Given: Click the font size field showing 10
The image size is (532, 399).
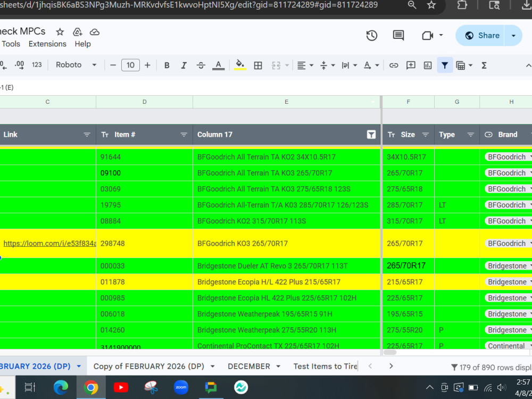Looking at the screenshot, I should 130,65.
